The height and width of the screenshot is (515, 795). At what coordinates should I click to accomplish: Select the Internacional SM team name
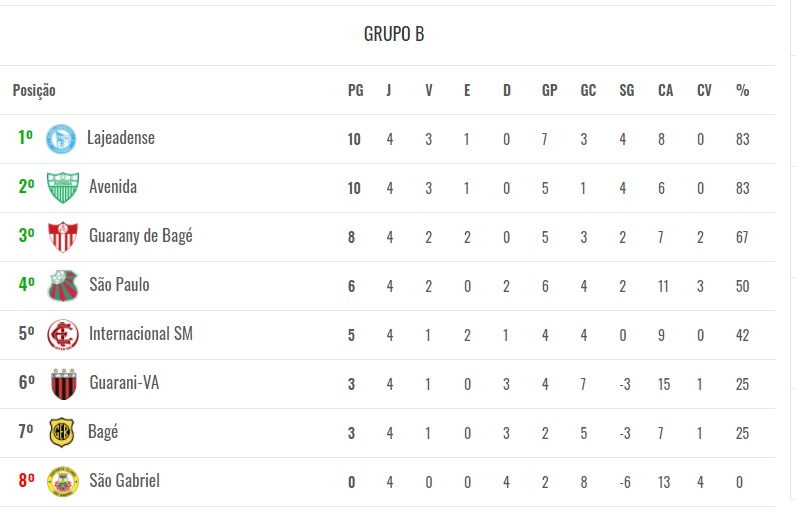(x=141, y=334)
